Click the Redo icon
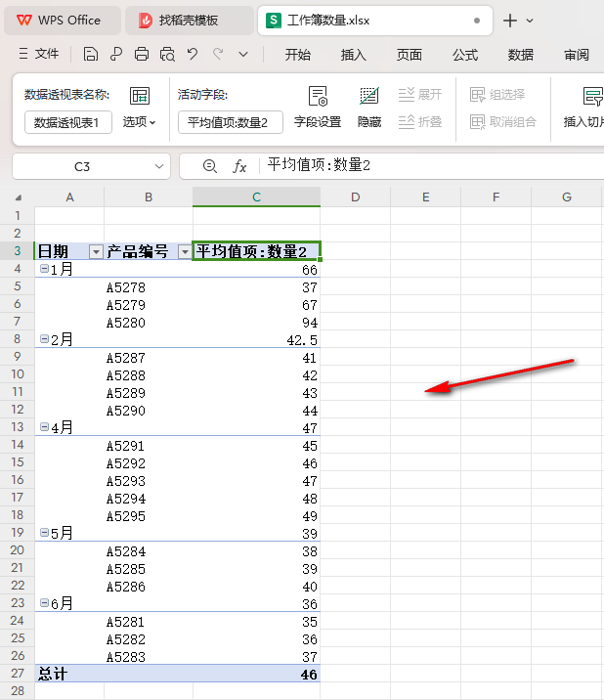Viewport: 604px width, 700px height. pyautogui.click(x=218, y=54)
